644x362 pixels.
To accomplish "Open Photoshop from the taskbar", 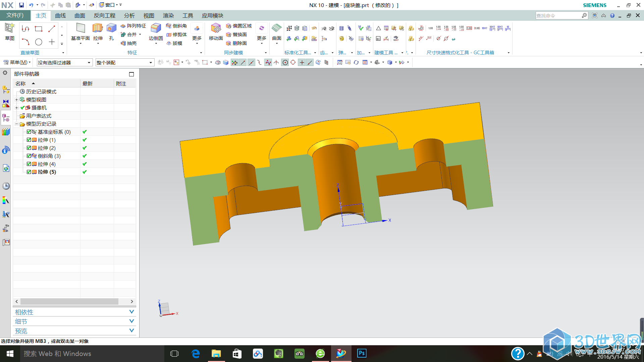I will pos(362,354).
